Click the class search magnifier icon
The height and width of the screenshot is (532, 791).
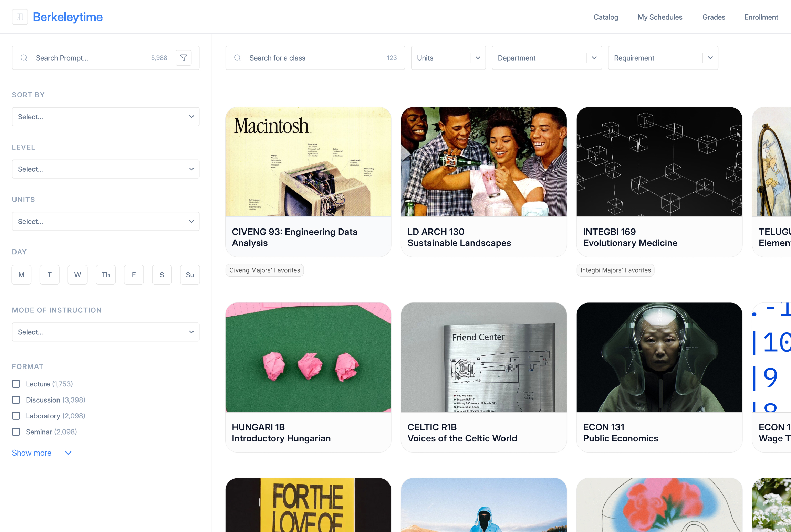coord(238,58)
